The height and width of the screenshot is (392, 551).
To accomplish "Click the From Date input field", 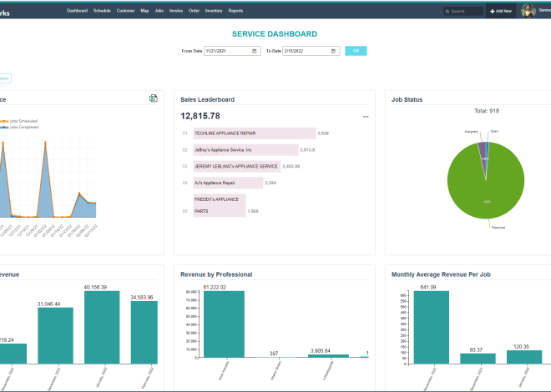I will click(x=232, y=51).
